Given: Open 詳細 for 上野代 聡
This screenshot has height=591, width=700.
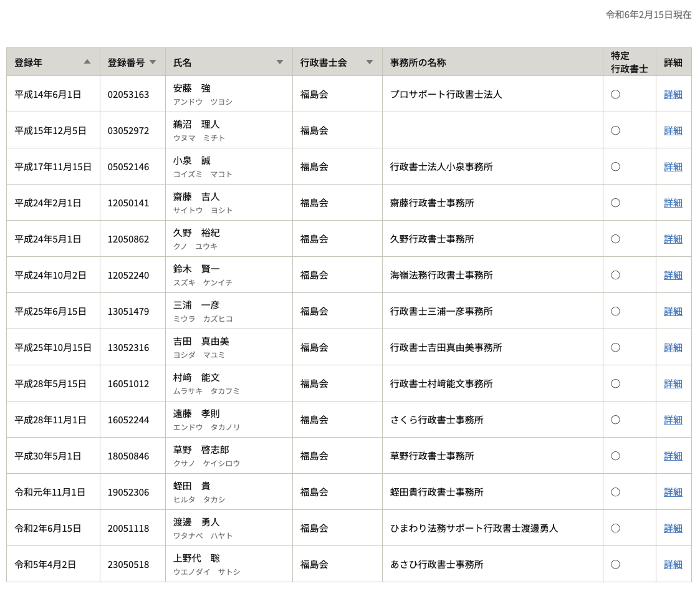Looking at the screenshot, I should [673, 564].
